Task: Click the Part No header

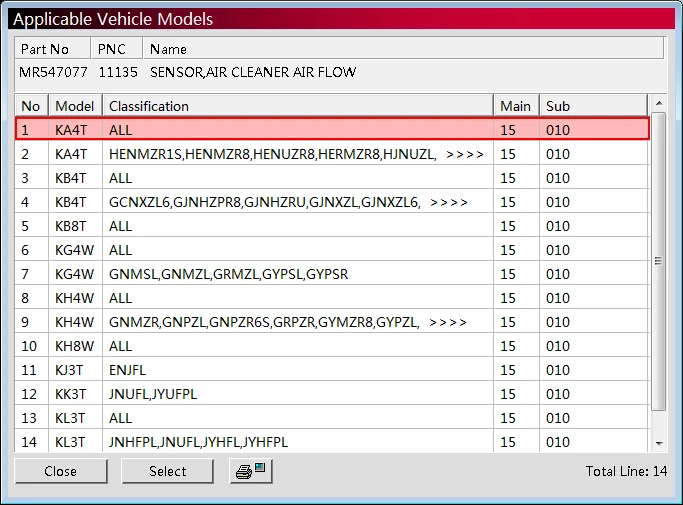Action: tap(52, 49)
